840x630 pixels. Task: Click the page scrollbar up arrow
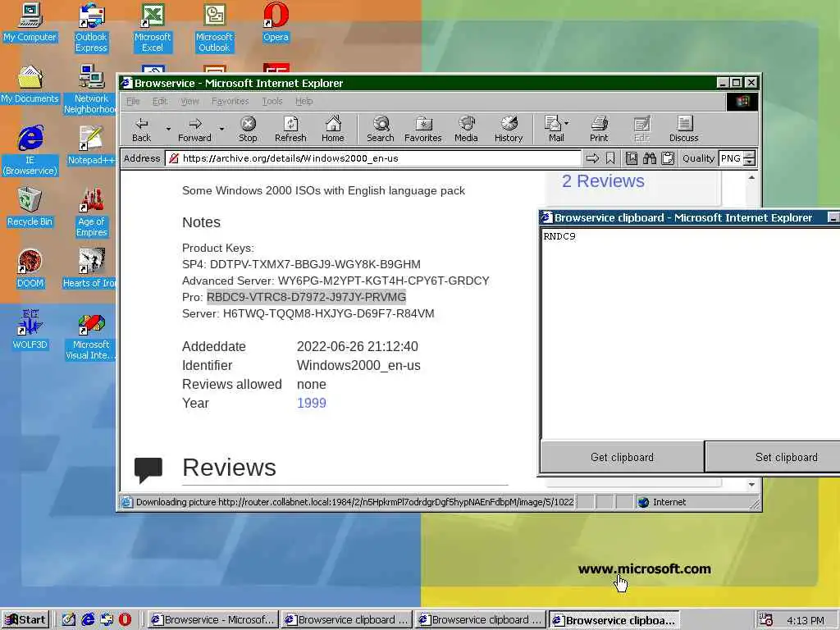751,177
